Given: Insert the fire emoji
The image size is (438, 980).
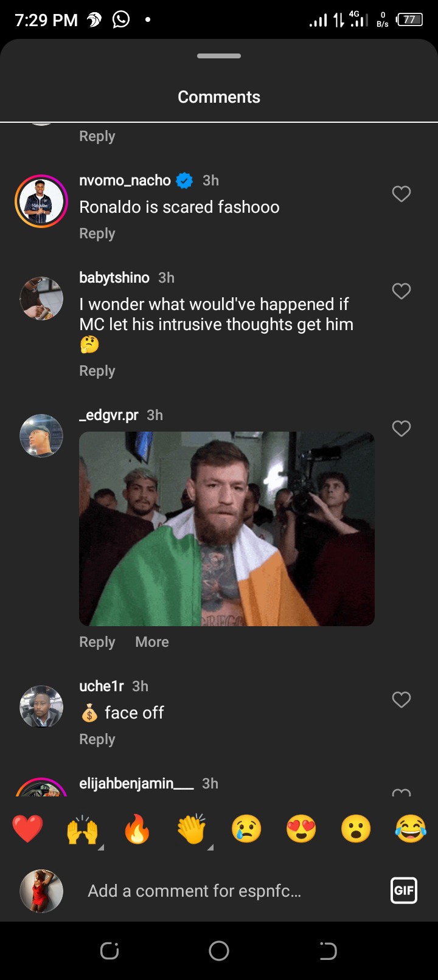Looking at the screenshot, I should point(137,829).
